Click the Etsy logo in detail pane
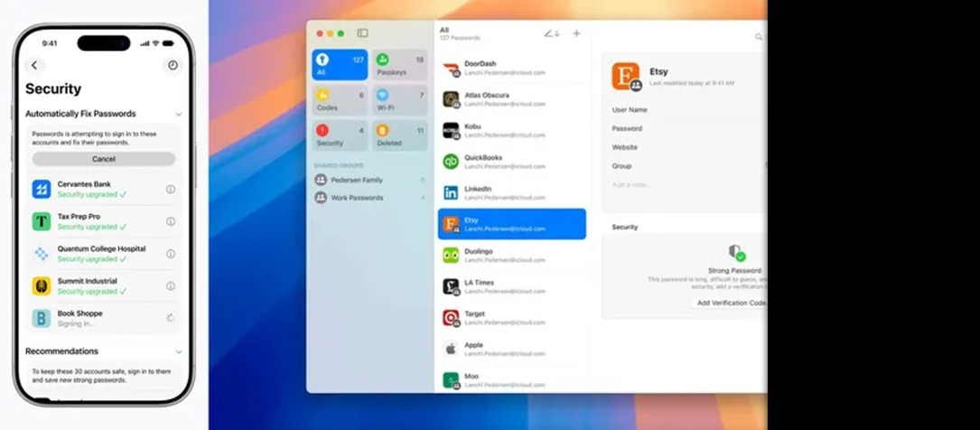The image size is (980, 430). point(626,76)
